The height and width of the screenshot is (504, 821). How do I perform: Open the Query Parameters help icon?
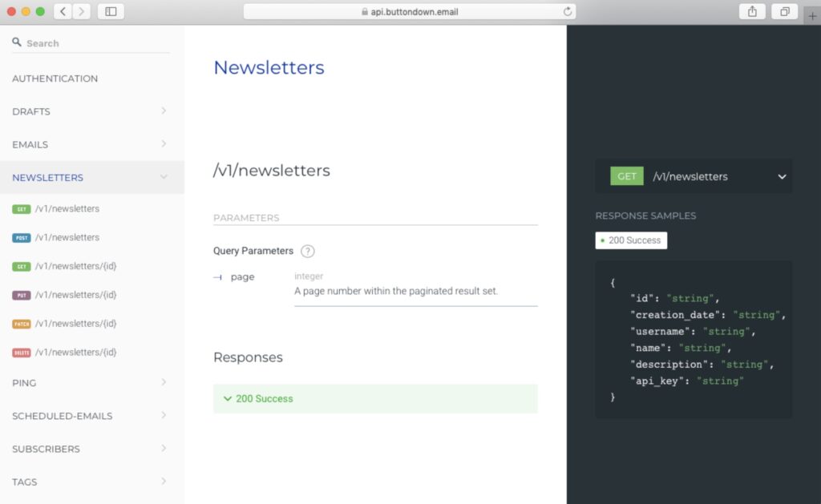(308, 251)
